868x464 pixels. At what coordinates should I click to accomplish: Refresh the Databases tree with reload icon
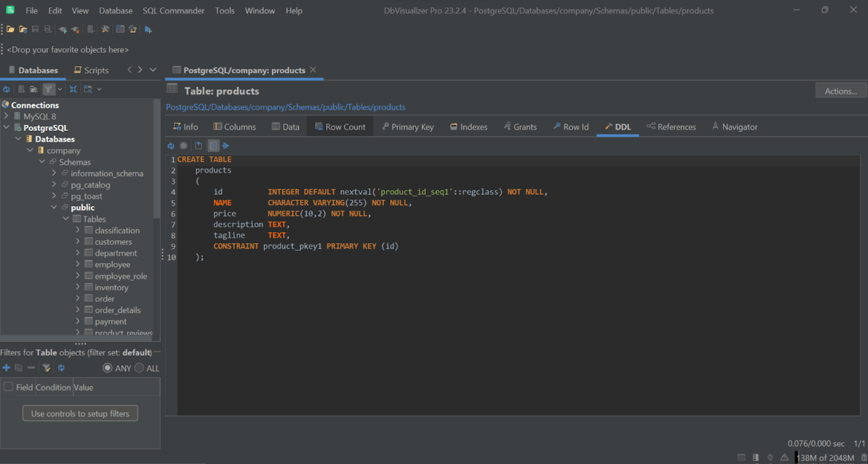[6, 89]
